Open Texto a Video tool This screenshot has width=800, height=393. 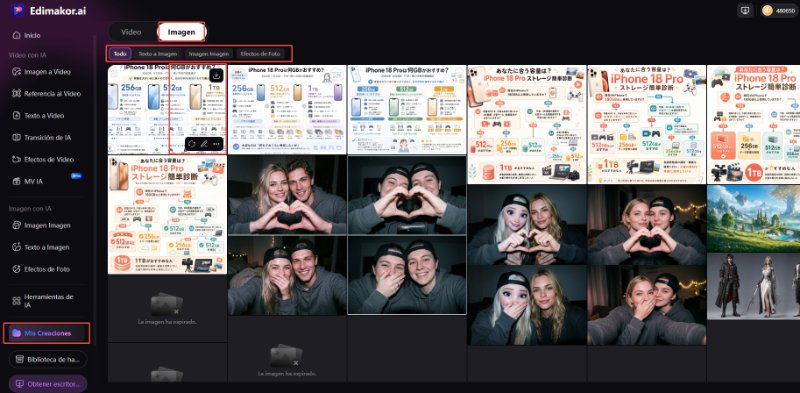pyautogui.click(x=39, y=116)
